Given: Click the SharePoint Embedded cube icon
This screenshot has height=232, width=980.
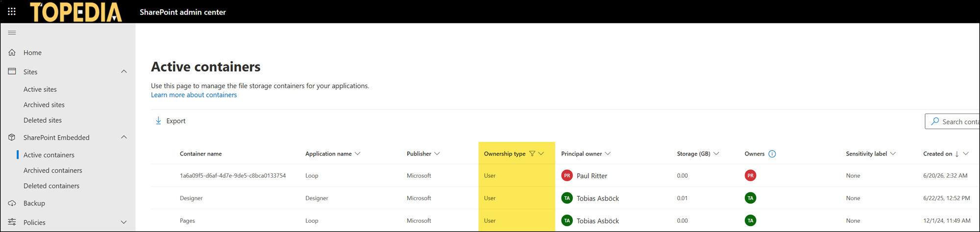Looking at the screenshot, I should click(12, 138).
